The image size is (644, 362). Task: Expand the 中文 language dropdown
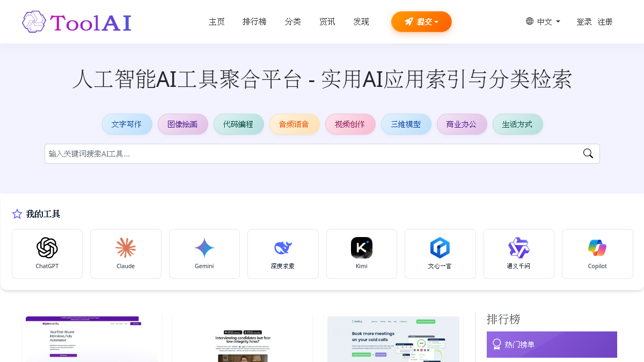tap(543, 21)
